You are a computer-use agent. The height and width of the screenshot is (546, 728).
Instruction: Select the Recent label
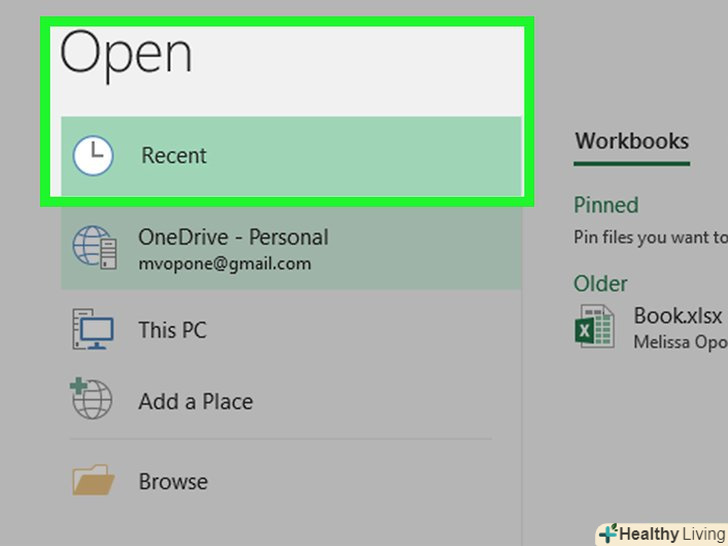pos(174,156)
